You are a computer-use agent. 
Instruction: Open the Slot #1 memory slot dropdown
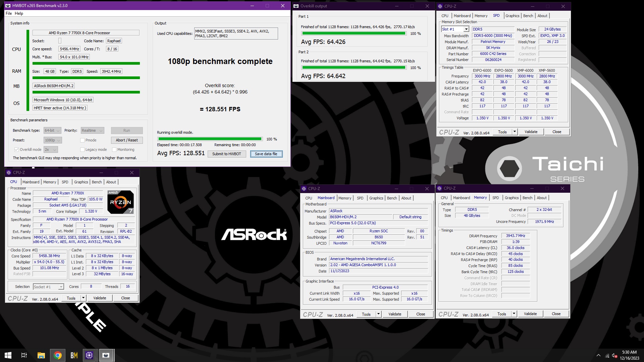coord(455,29)
